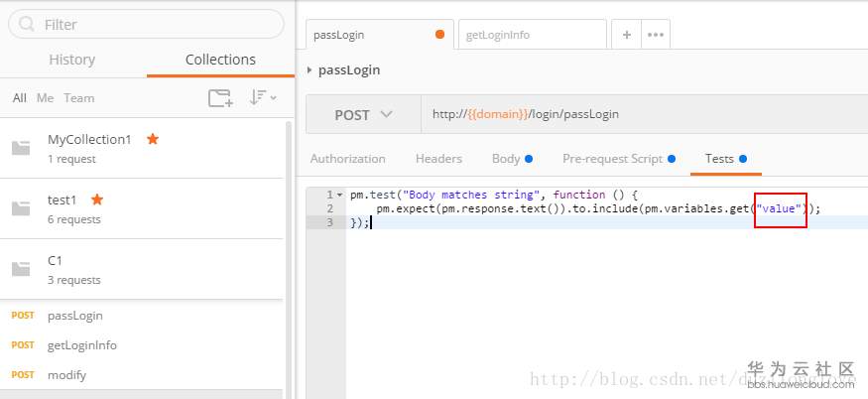This screenshot has width=868, height=399.
Task: Open the POST method dropdown
Action: (363, 115)
